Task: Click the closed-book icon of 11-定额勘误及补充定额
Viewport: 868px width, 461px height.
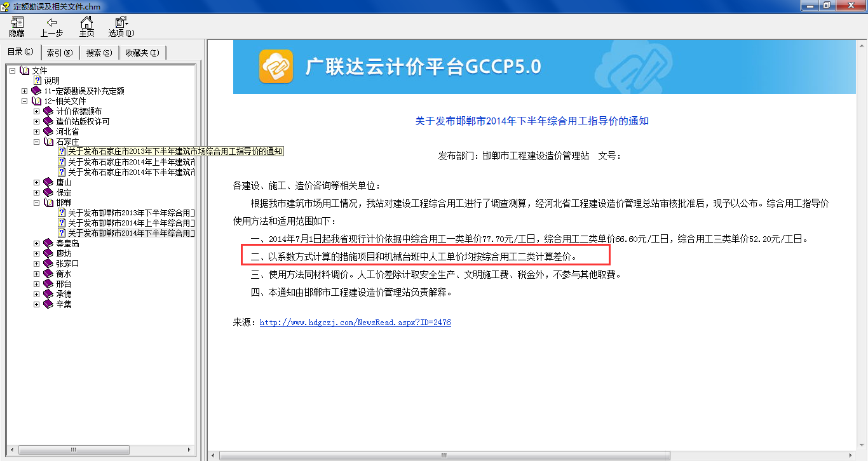Action: 36,91
